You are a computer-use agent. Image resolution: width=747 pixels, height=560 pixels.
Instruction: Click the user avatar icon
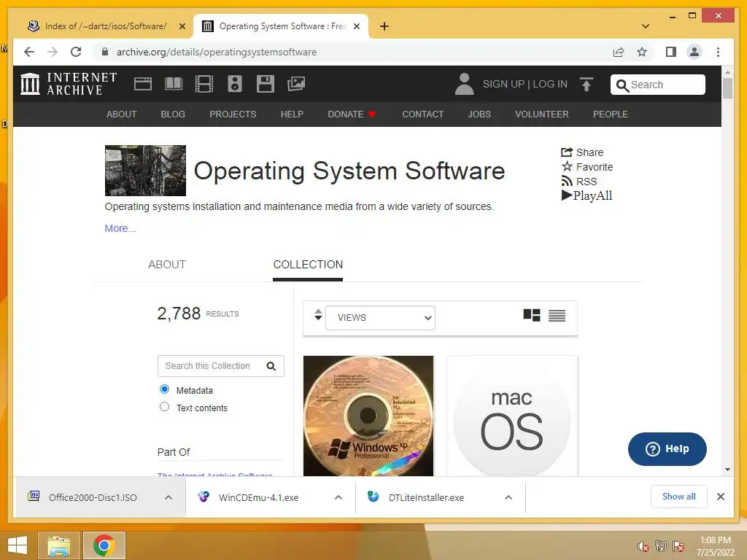pos(464,84)
